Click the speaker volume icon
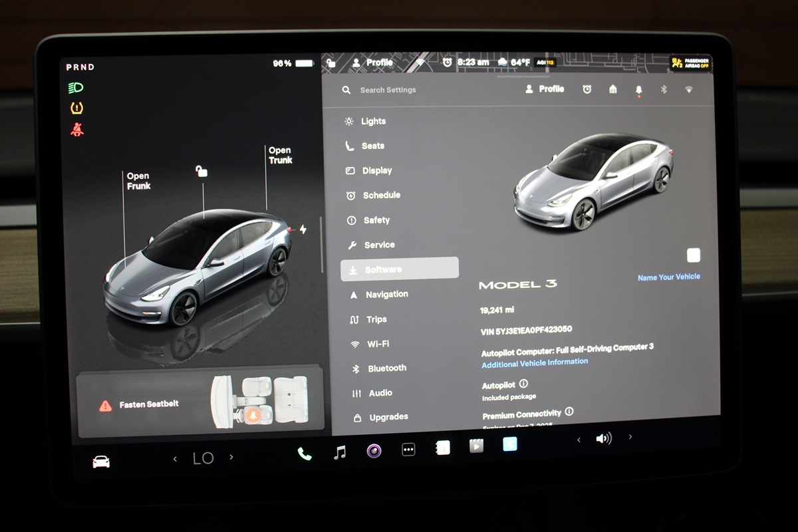Screen dimensions: 798x532 pyautogui.click(x=603, y=439)
